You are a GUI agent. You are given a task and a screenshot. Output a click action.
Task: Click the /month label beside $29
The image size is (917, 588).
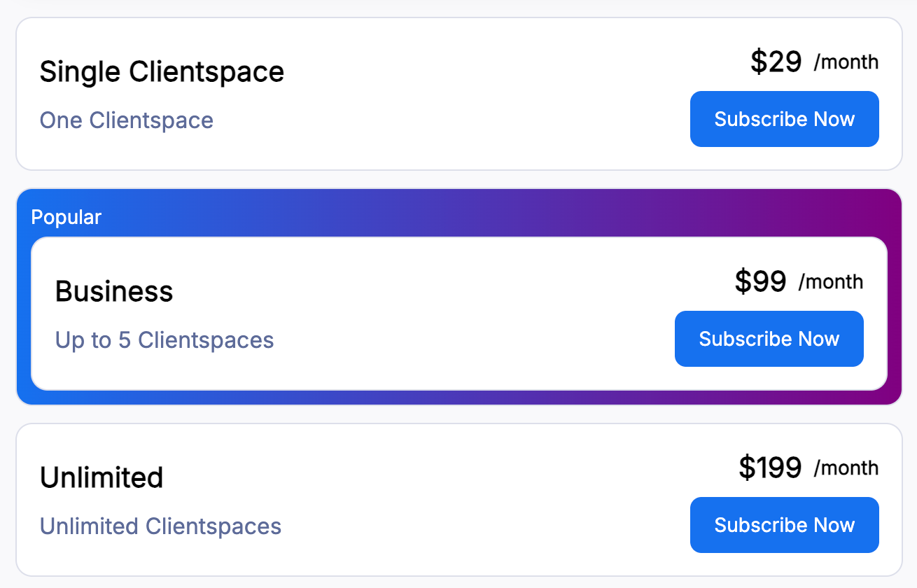point(846,62)
